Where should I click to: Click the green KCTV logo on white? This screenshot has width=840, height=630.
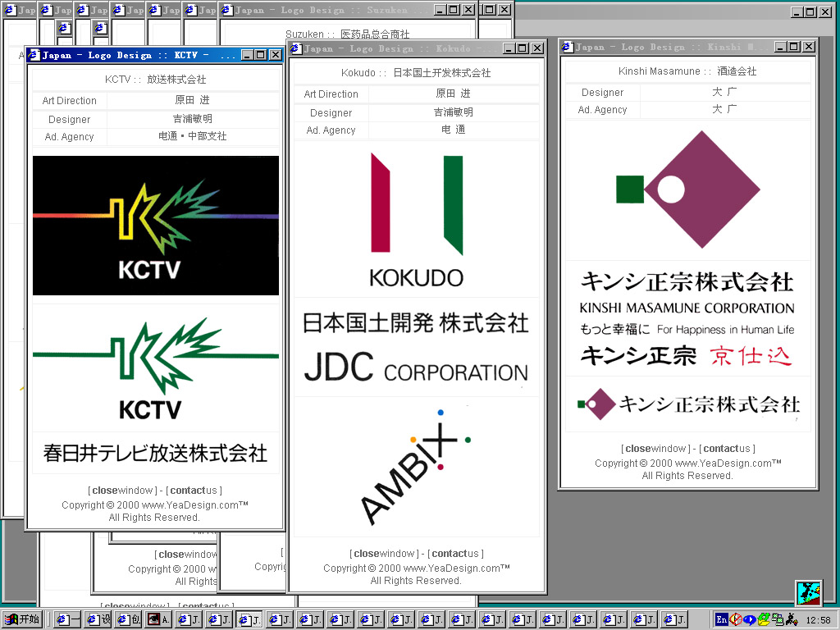point(156,369)
